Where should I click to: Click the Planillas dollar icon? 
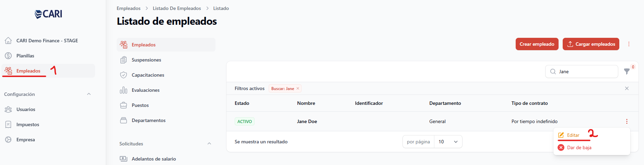(8, 56)
